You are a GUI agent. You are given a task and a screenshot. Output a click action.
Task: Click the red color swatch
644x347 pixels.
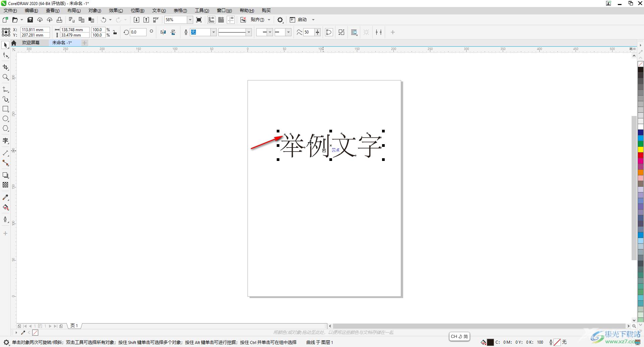point(641,155)
